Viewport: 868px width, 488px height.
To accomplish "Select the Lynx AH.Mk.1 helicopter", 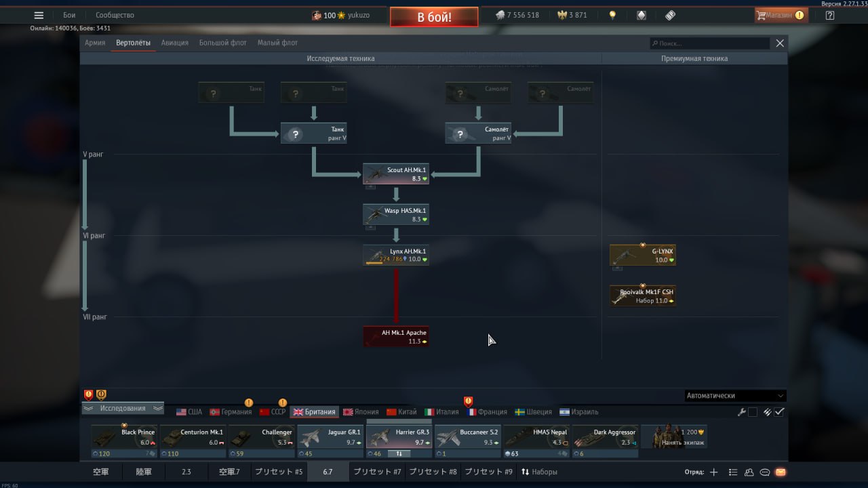I will pos(396,255).
